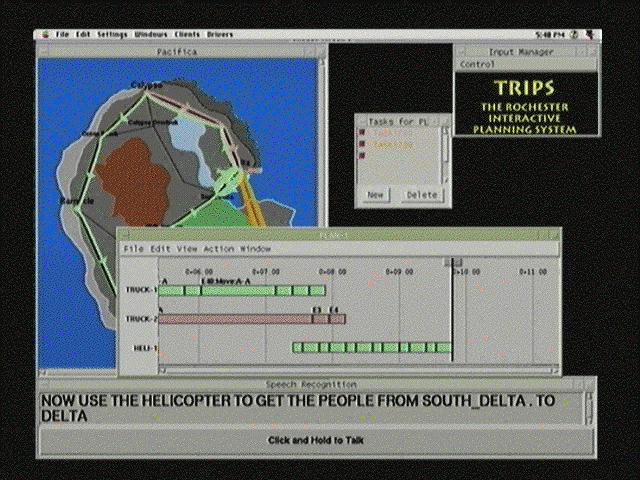Click the HELI-1 green schedule bar
The image size is (640, 480).
point(372,348)
